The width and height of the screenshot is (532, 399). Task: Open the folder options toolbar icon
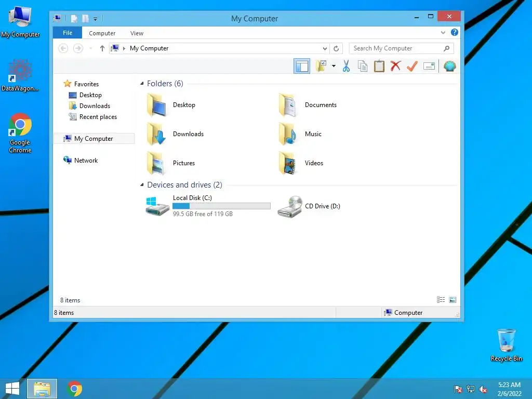tap(321, 66)
